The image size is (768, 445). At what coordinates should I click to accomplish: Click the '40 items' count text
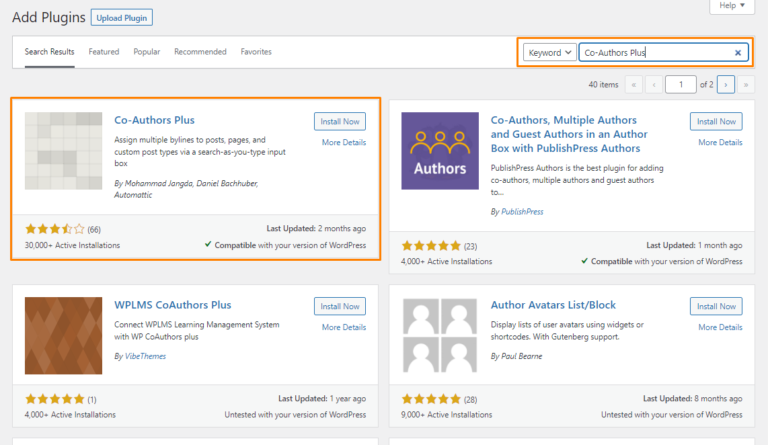click(x=603, y=85)
